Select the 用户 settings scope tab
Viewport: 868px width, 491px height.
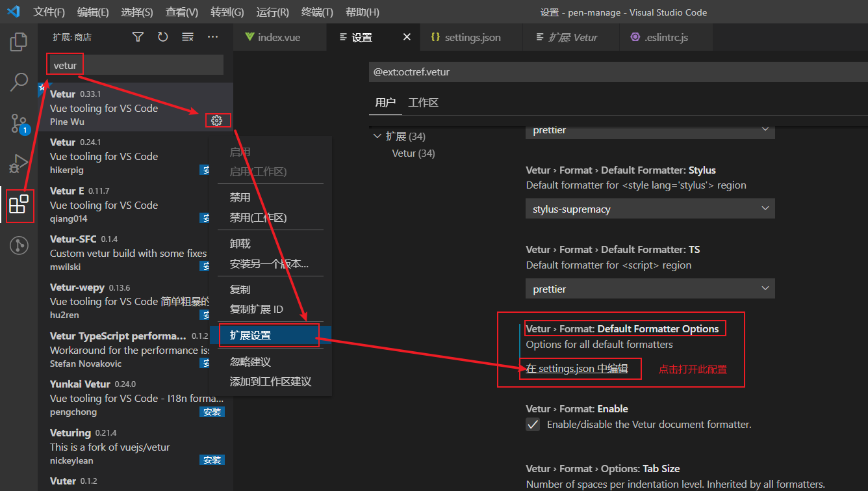[x=385, y=103]
